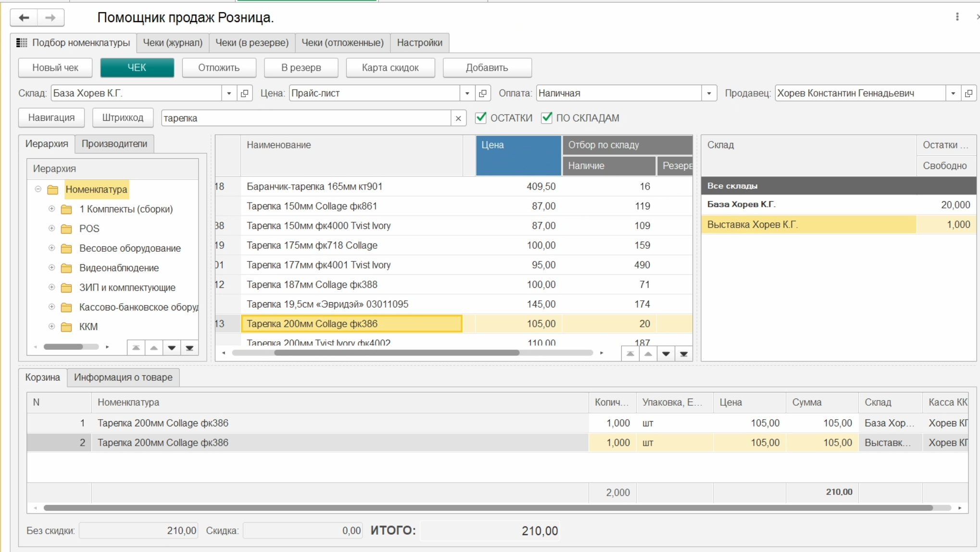Switch to Чеки (отложенные) tab
Screen dimensions: 980x552
342,43
